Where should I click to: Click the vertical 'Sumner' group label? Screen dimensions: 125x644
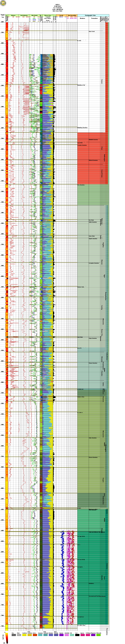point(102,82)
